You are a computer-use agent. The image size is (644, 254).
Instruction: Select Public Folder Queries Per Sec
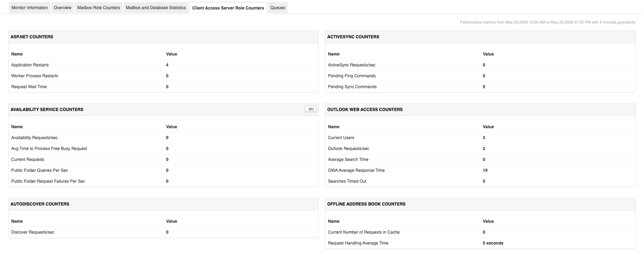pos(40,170)
